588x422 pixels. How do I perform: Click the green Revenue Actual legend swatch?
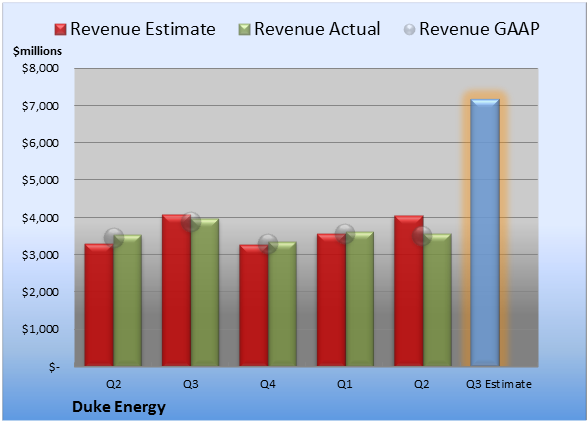click(x=244, y=30)
